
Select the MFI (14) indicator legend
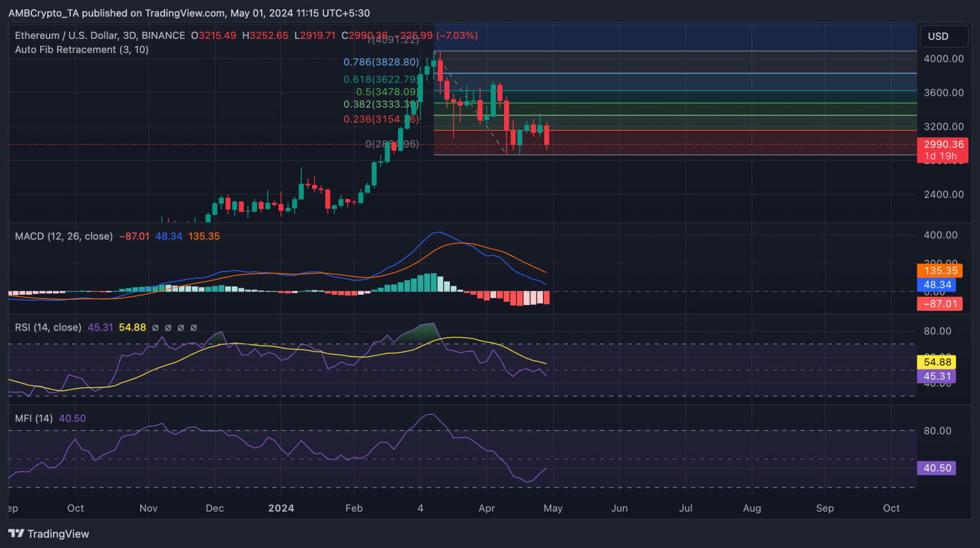[34, 418]
